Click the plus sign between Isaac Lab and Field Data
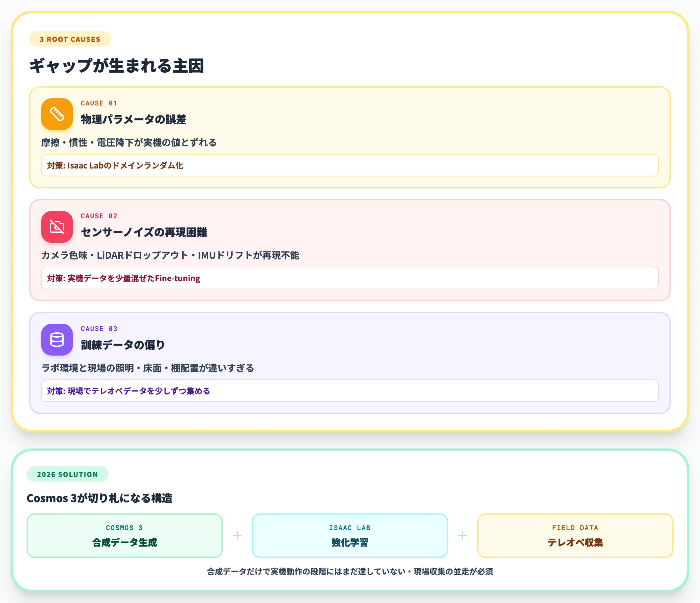 click(462, 535)
